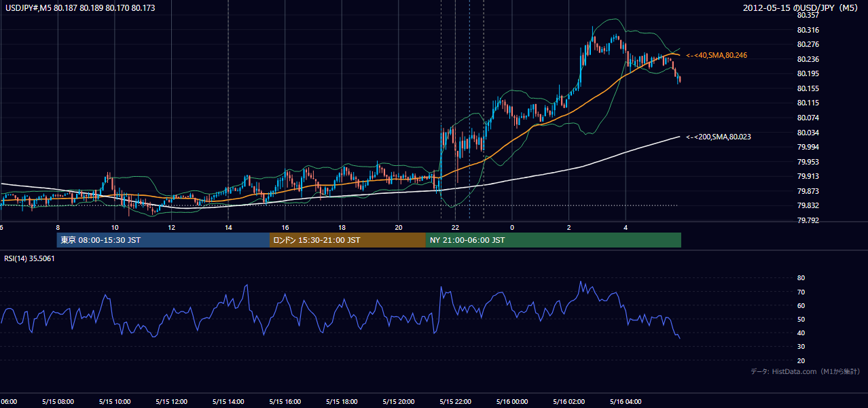
Task: Click the RSI scale level 80
Action: click(x=801, y=278)
